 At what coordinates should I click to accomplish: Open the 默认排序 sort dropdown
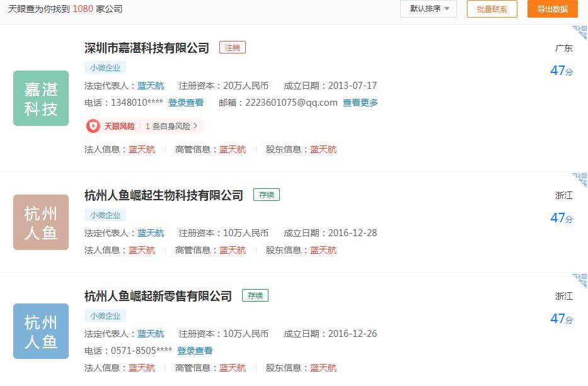[x=429, y=9]
